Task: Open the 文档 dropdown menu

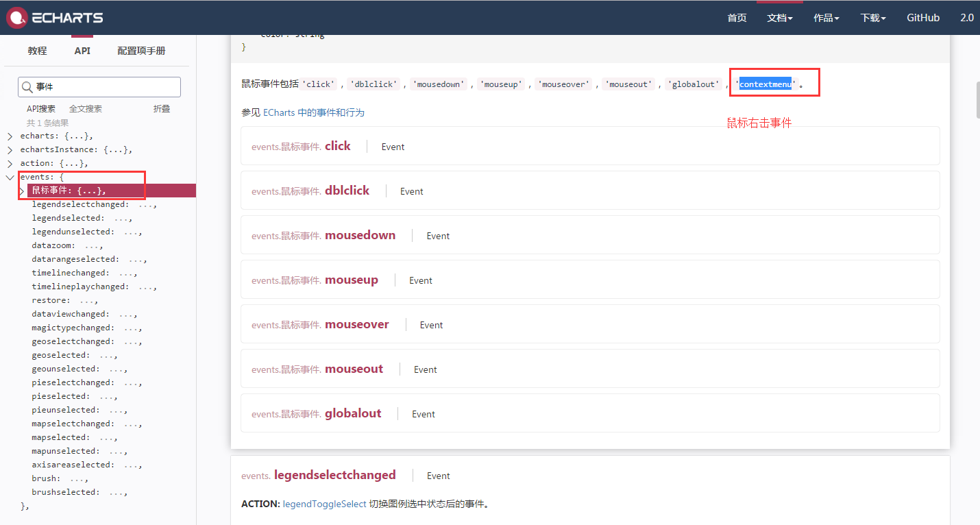Action: point(779,18)
